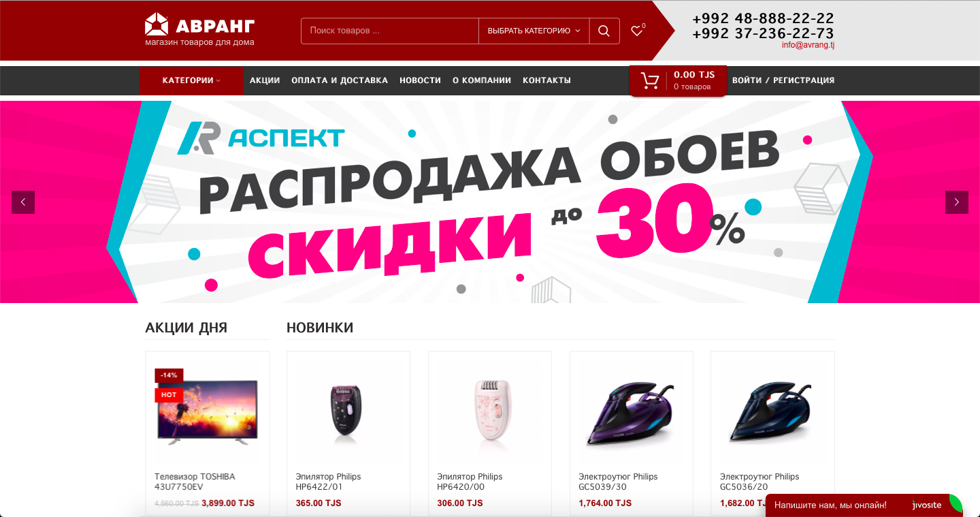Open Контакты page

[x=546, y=80]
